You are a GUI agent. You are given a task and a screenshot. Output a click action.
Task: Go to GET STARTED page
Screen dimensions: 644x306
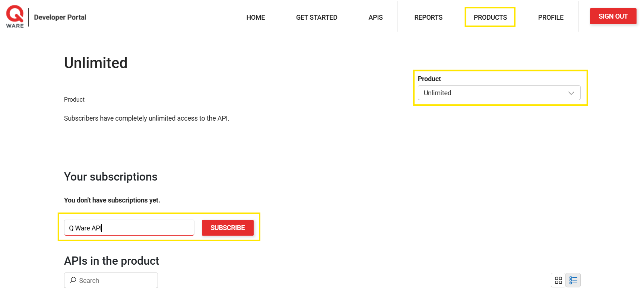(316, 17)
